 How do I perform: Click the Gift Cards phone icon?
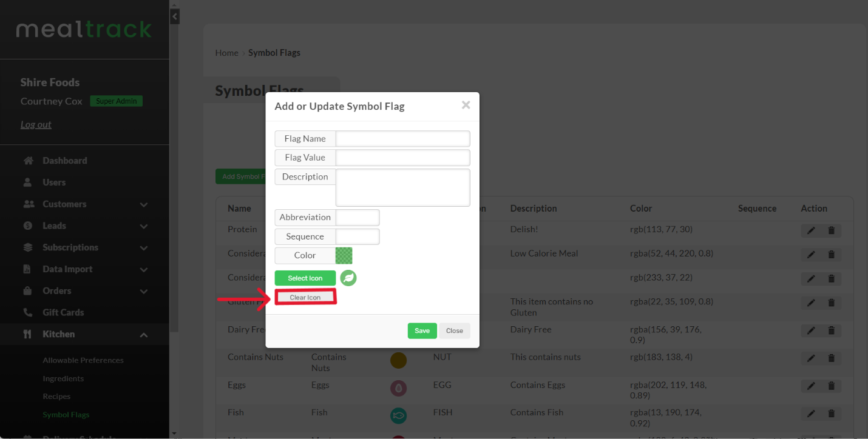(27, 312)
